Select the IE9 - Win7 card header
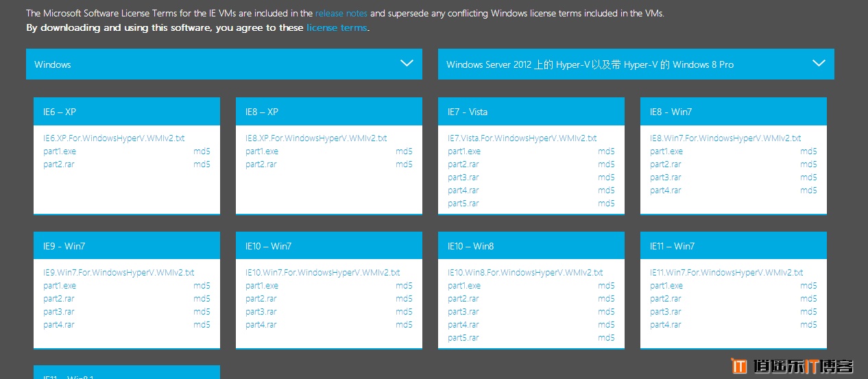This screenshot has width=868, height=379. [x=127, y=246]
